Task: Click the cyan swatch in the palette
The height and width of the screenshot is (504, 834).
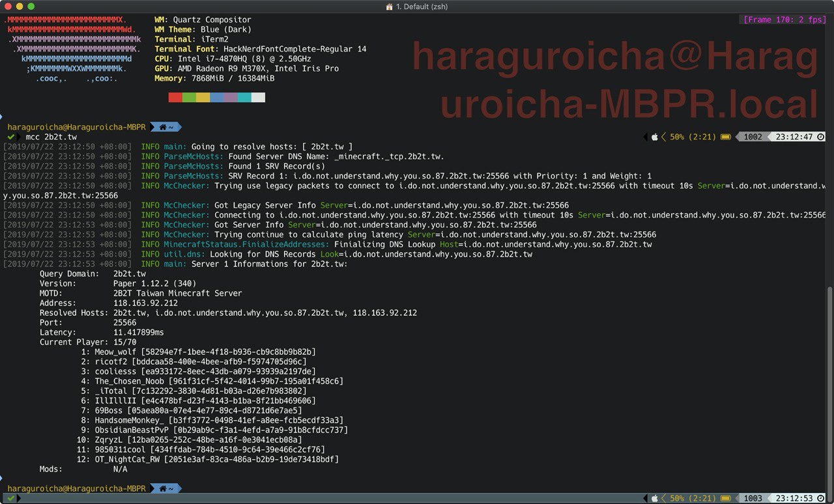Action: [x=244, y=97]
